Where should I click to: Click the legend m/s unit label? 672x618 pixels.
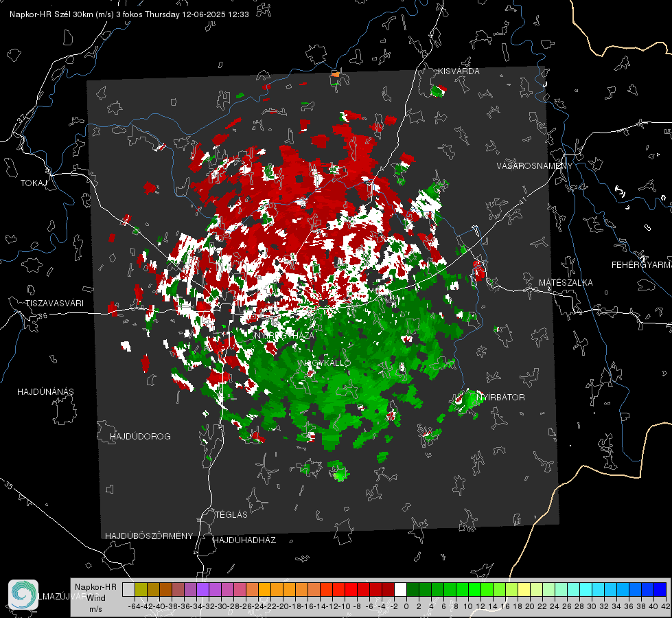95,609
